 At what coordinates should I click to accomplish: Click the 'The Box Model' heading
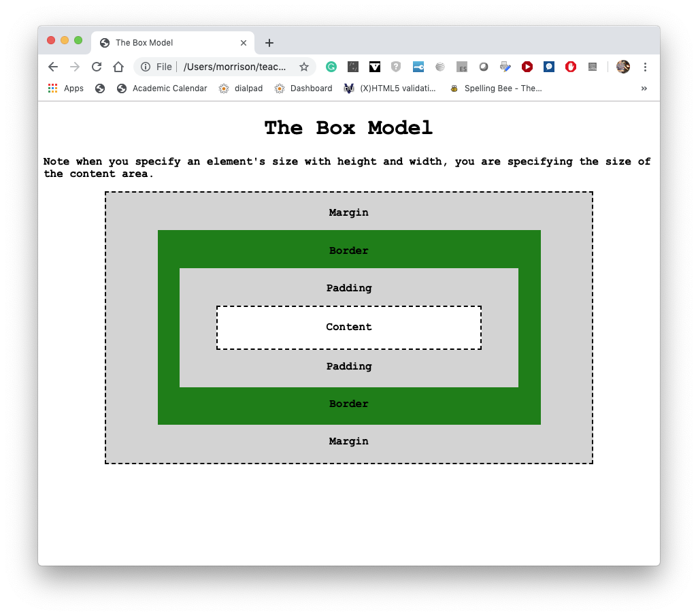pos(348,128)
